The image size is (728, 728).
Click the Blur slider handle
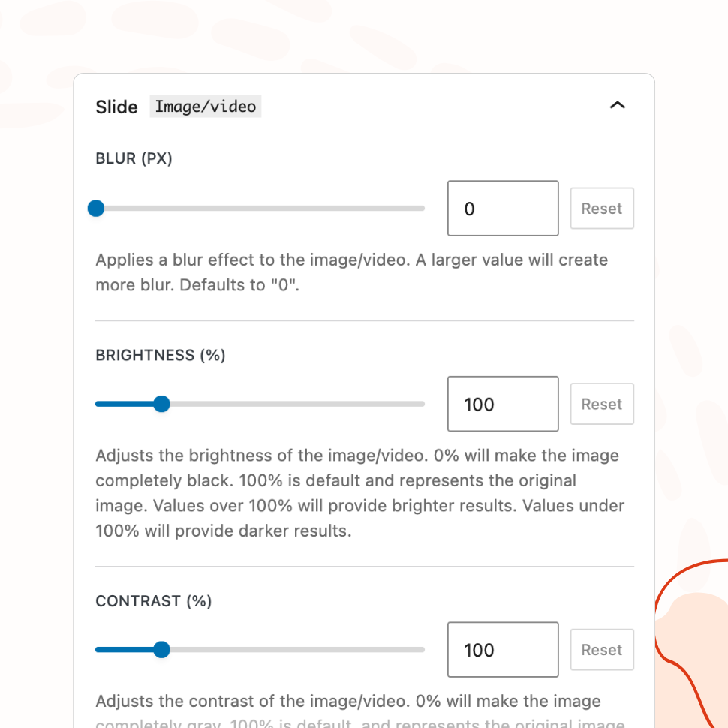96,209
